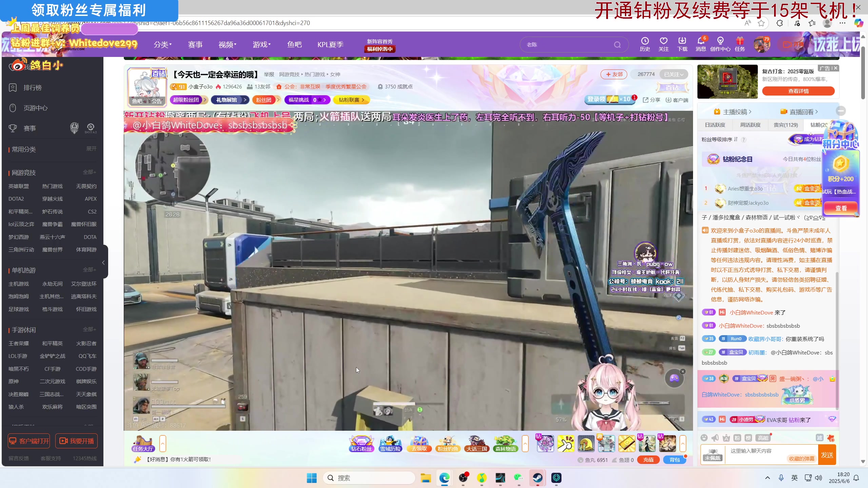Click the 我要开播 button
Viewport: 868px width, 488px height.
pyautogui.click(x=77, y=441)
